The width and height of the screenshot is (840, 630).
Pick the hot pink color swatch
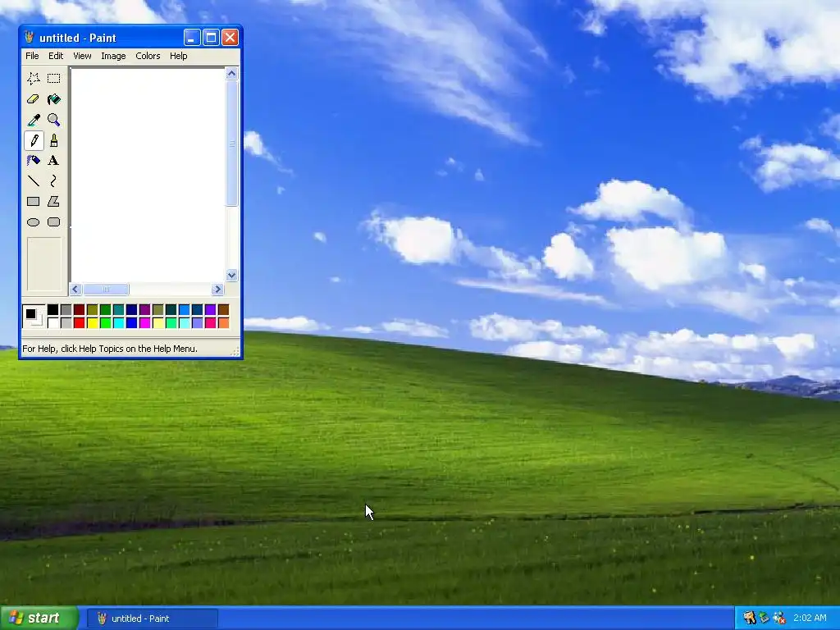tap(210, 322)
